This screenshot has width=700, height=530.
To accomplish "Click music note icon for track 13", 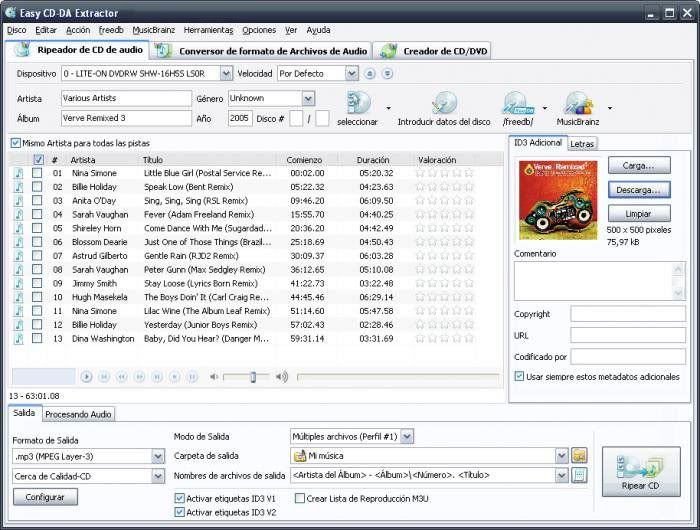I will pos(18,338).
